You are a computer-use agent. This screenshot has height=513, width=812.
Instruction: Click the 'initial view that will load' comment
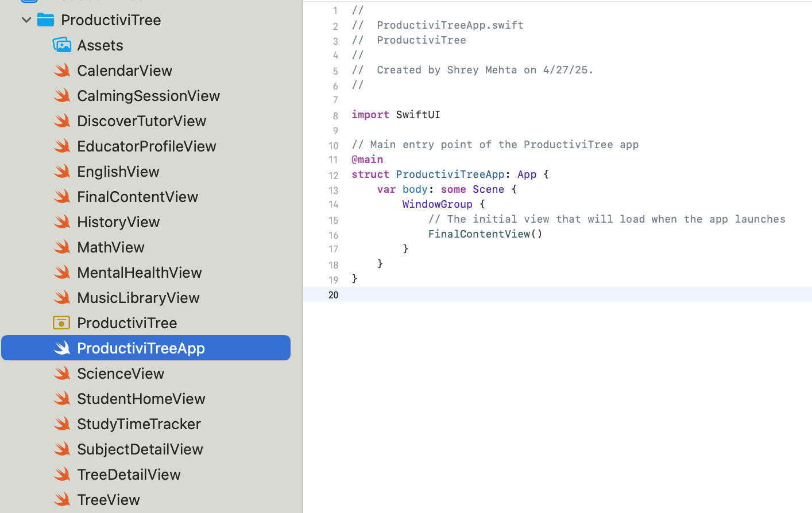[x=607, y=219]
